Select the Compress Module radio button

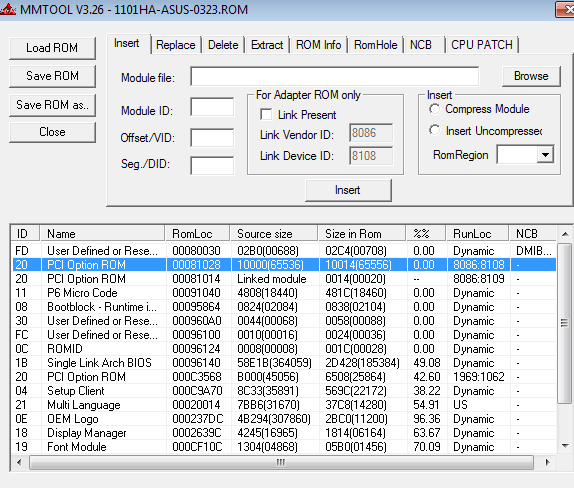pyautogui.click(x=435, y=109)
